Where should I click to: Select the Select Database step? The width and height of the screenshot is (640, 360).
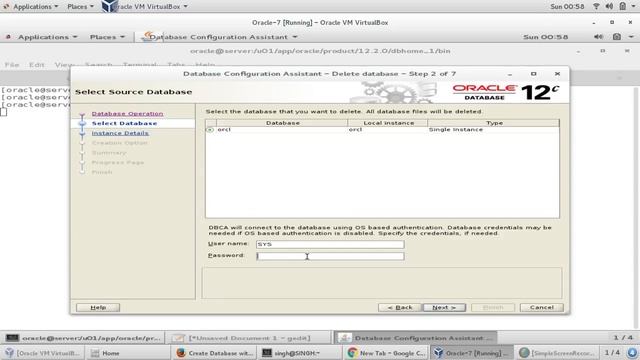coord(124,123)
